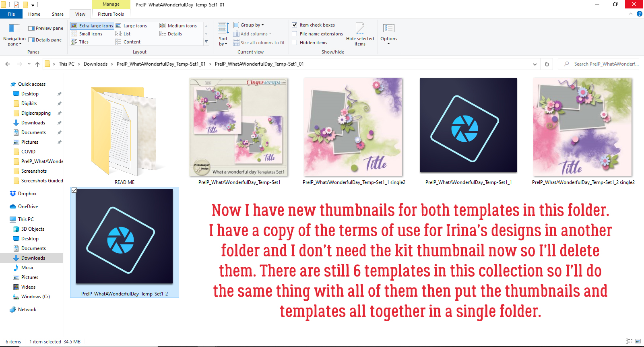Expand the layout gallery more arrow
644x347 pixels.
point(206,42)
